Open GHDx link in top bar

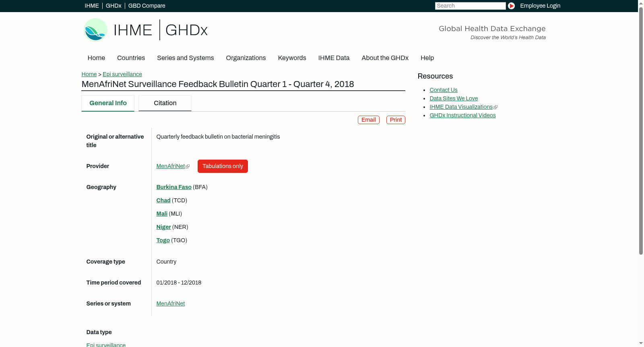tap(114, 6)
